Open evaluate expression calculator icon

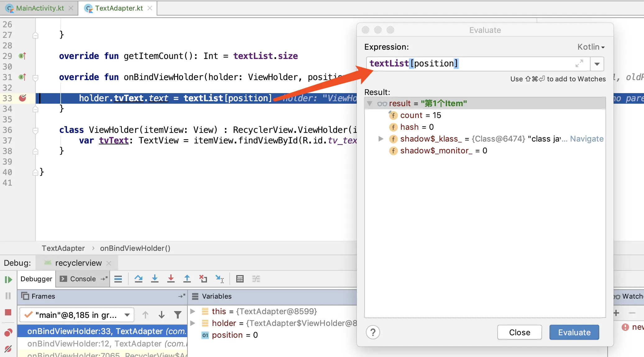[240, 279]
